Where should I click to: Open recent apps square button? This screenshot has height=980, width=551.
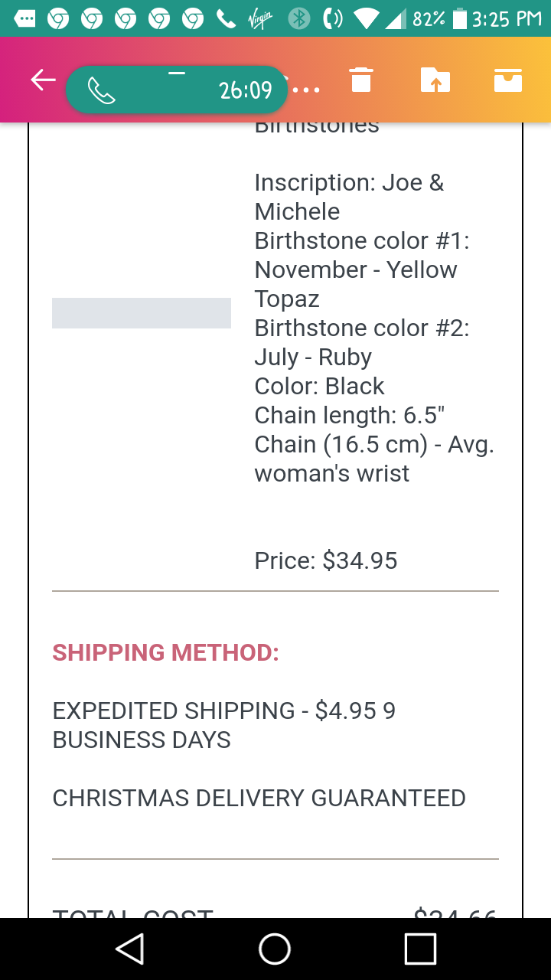(420, 949)
